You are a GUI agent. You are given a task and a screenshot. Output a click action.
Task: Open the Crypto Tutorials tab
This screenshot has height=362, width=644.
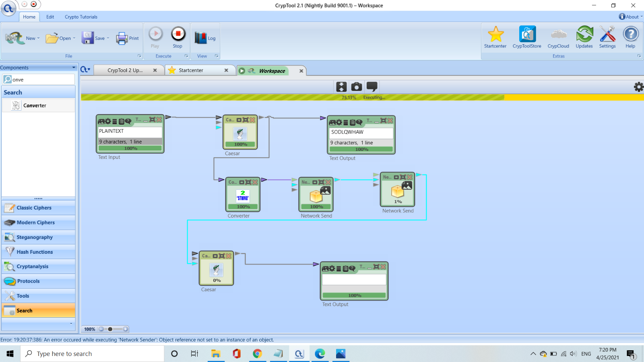point(81,16)
